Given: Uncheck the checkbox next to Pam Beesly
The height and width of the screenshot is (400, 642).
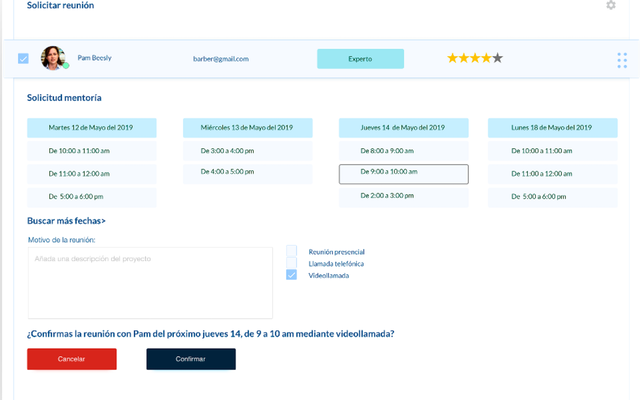Looking at the screenshot, I should pyautogui.click(x=23, y=59).
